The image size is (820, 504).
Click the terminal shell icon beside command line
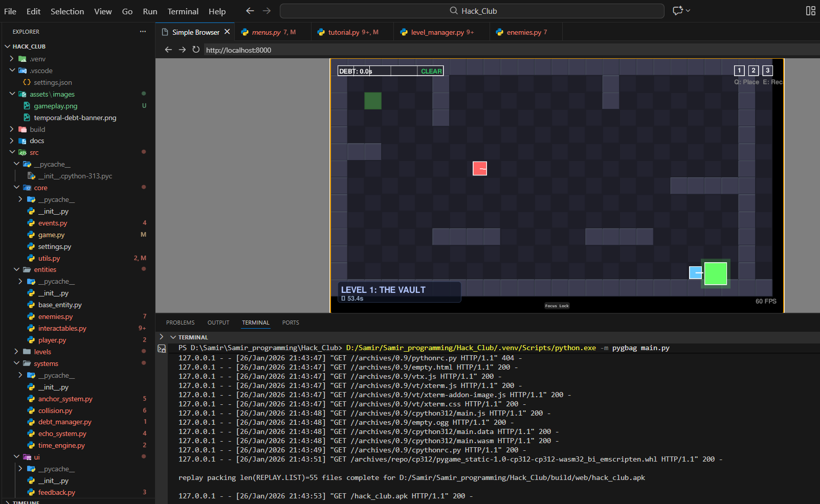(x=162, y=349)
